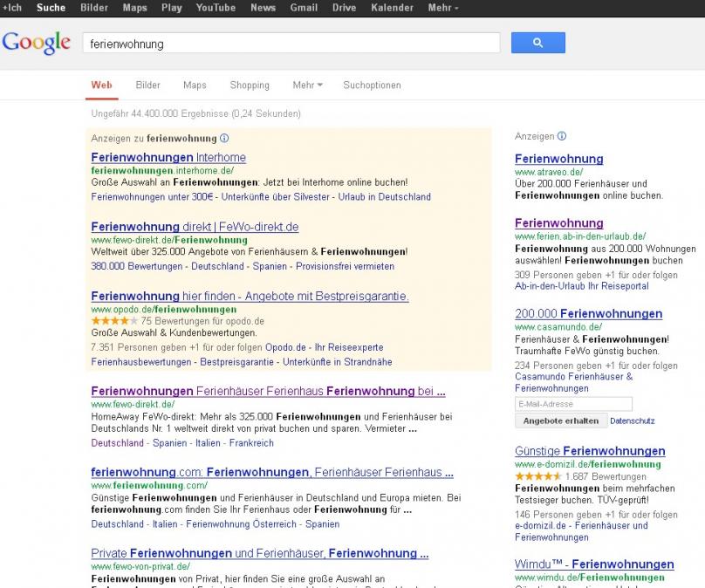Viewport: 705px width, 588px height.
Task: Select the Web search tab
Action: click(101, 85)
